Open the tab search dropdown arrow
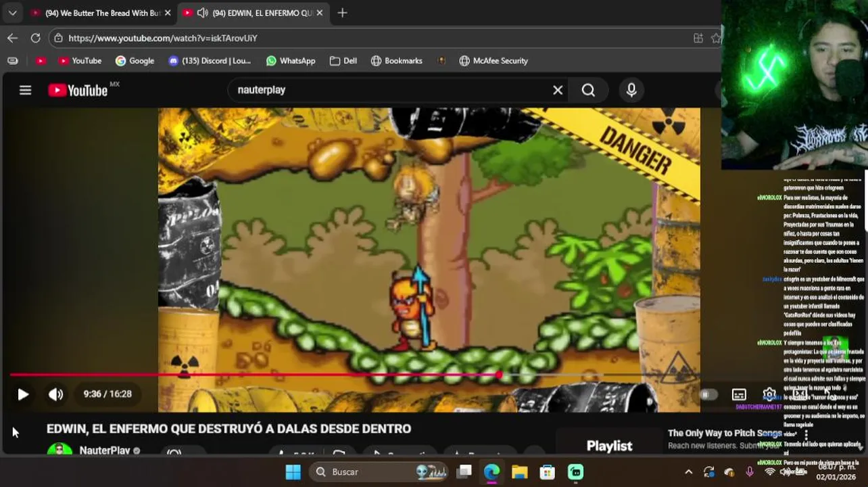This screenshot has height=487, width=868. pyautogui.click(x=12, y=13)
